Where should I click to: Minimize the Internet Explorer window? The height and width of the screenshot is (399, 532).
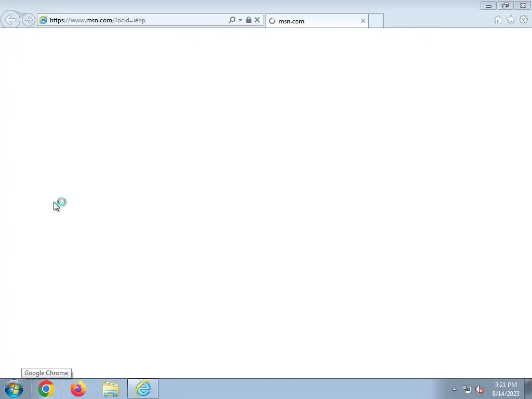[x=488, y=6]
